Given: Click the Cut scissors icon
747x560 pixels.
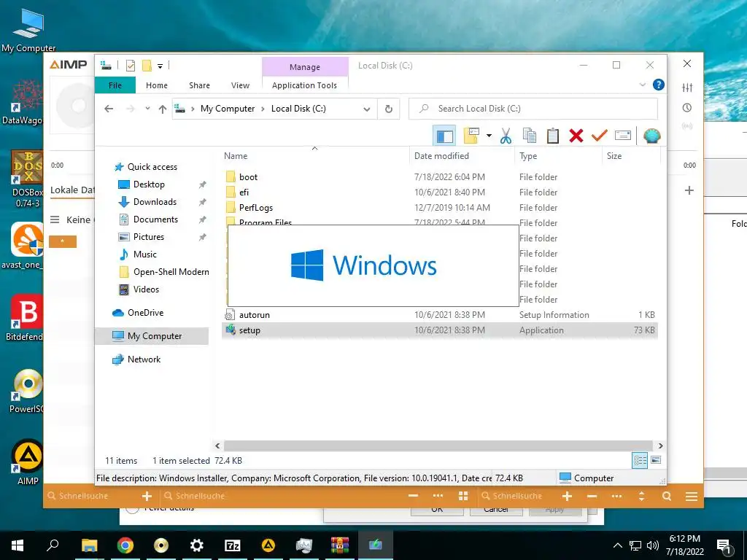Looking at the screenshot, I should (x=506, y=136).
